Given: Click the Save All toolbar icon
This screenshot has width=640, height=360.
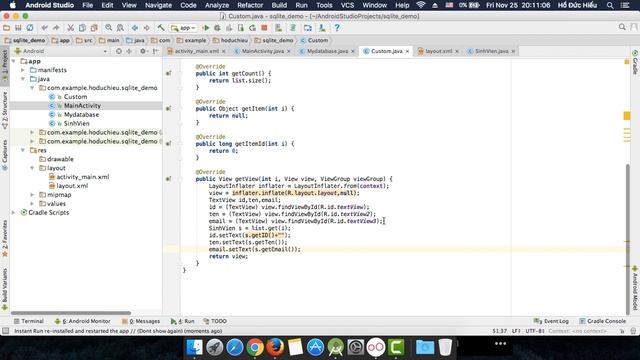Looking at the screenshot, I should (x=18, y=28).
